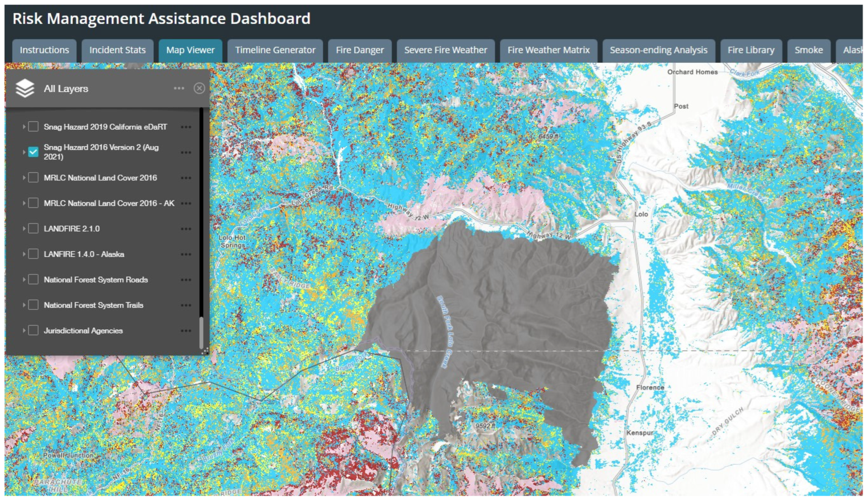Viewport: 868px width, 502px height.
Task: Open options for MRLC National Land Cover 2016
Action: [186, 178]
